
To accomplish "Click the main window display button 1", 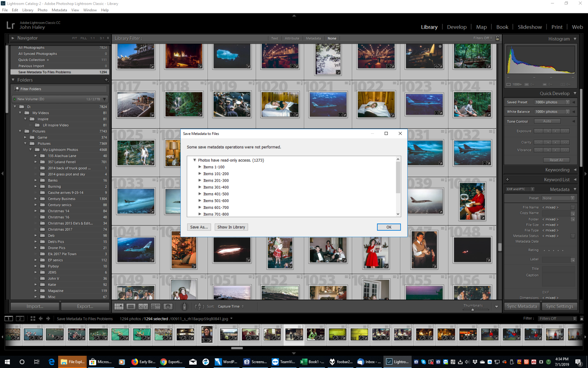I will click(x=9, y=319).
